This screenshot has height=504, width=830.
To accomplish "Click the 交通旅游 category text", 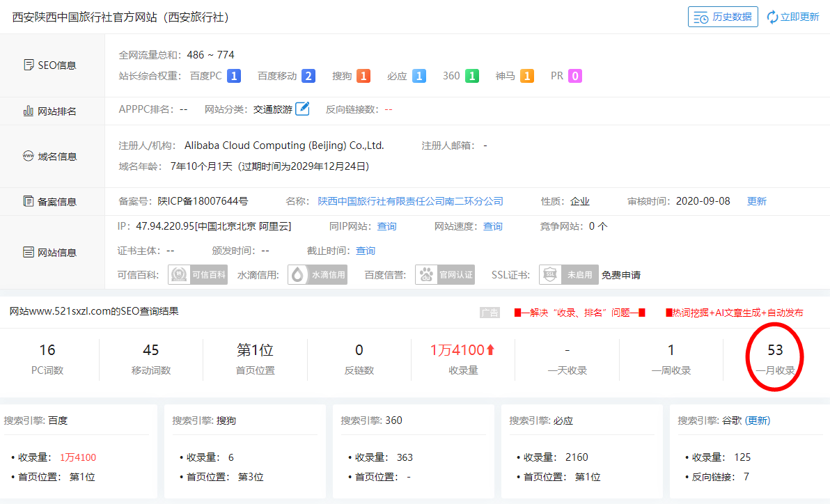I will tap(273, 109).
